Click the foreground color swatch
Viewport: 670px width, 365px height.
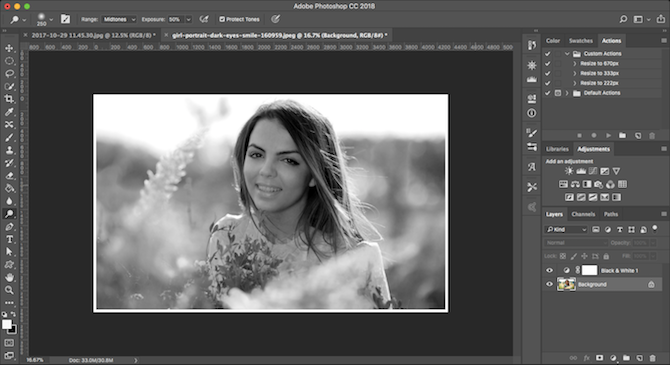[x=6, y=324]
